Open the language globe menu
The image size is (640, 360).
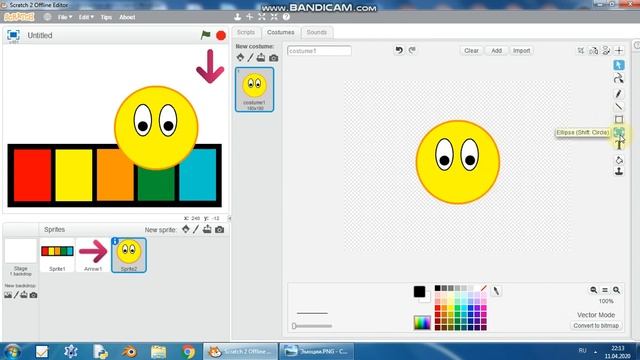47,17
